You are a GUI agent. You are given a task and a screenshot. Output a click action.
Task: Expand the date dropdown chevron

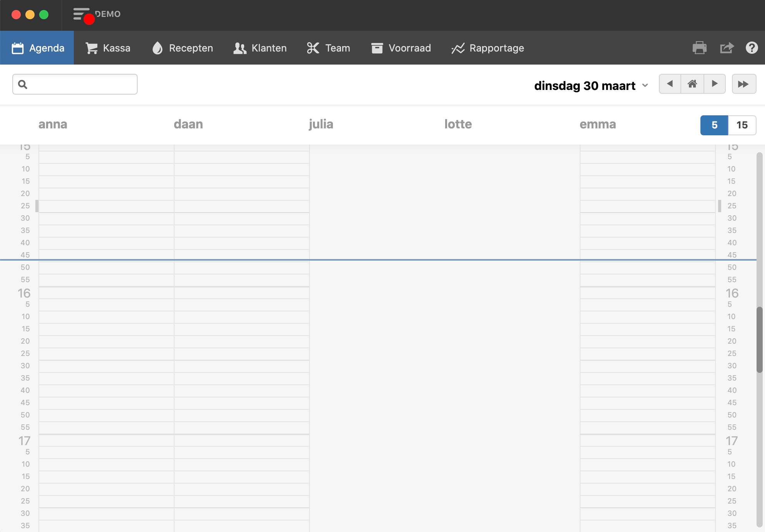645,85
